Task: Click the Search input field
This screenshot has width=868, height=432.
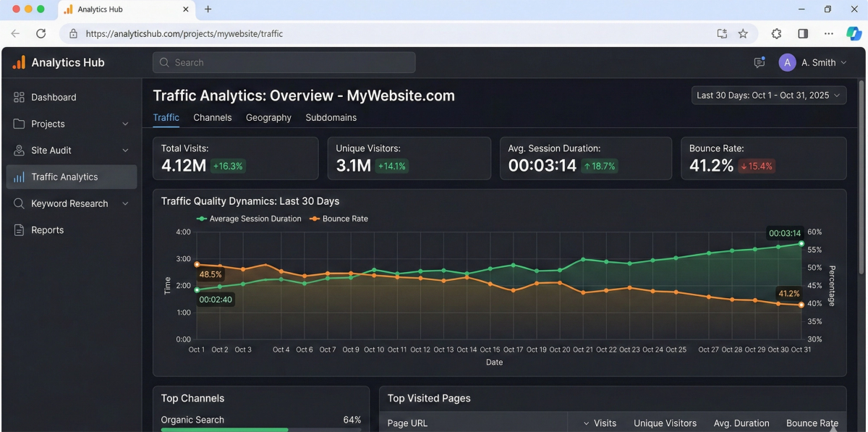Action: (284, 62)
